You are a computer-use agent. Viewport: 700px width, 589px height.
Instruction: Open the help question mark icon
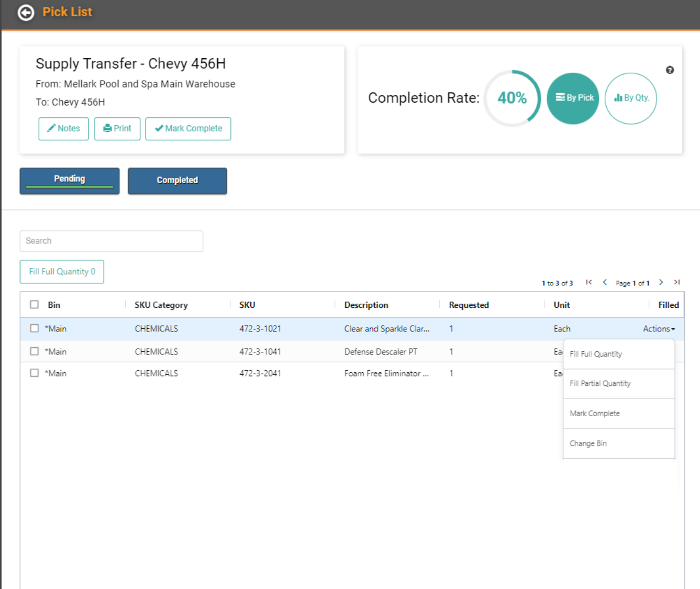coord(670,70)
